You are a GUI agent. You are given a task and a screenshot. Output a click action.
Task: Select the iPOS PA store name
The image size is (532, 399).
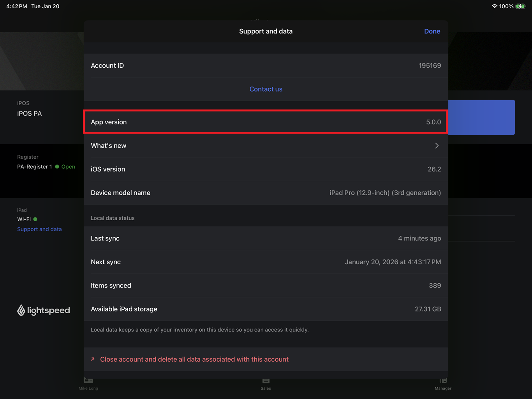[x=29, y=113]
